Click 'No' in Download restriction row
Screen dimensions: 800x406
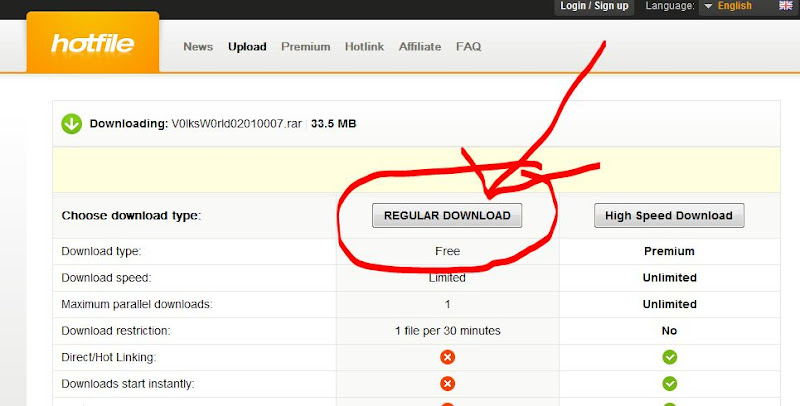[x=669, y=331]
